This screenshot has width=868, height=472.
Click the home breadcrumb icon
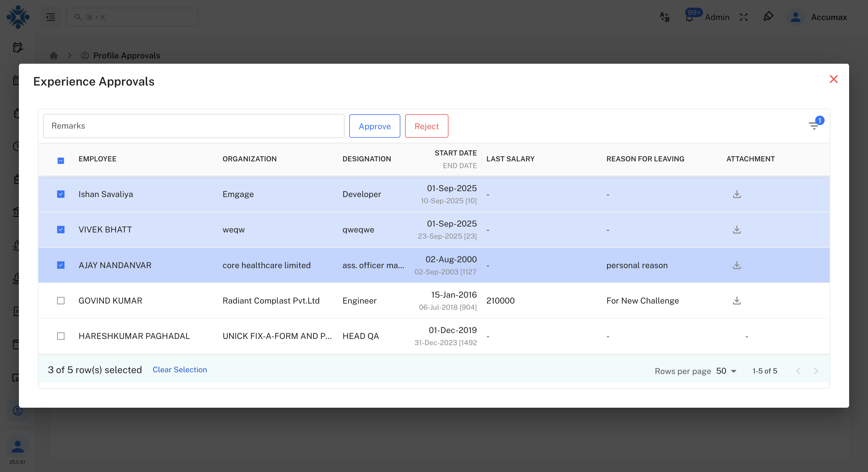tap(53, 55)
